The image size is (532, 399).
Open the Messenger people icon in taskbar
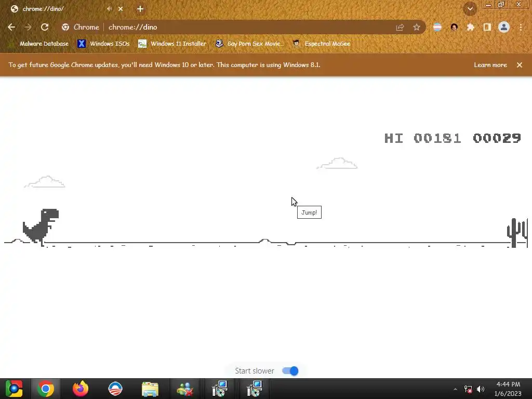(x=185, y=389)
